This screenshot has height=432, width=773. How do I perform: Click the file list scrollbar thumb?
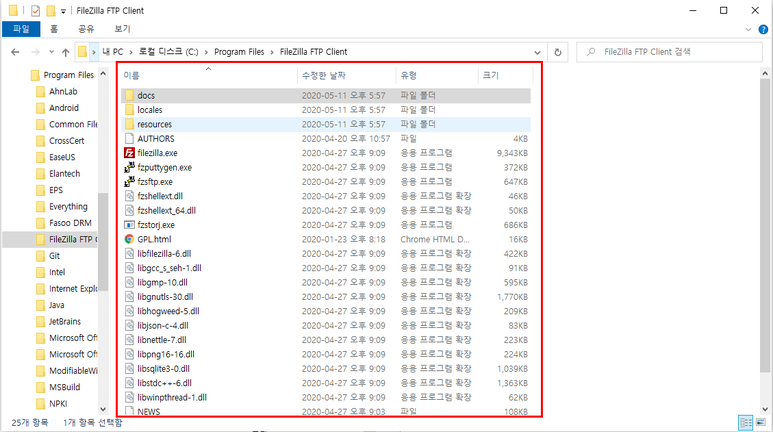[765, 225]
